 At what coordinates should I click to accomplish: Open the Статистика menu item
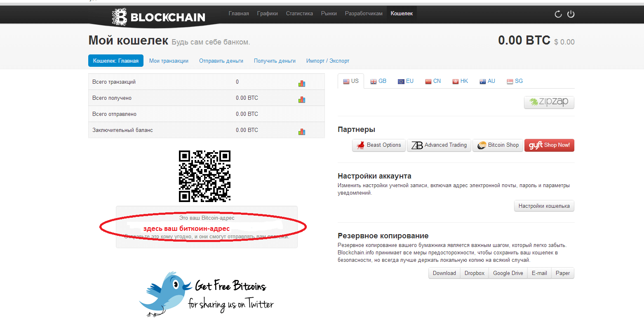click(299, 14)
